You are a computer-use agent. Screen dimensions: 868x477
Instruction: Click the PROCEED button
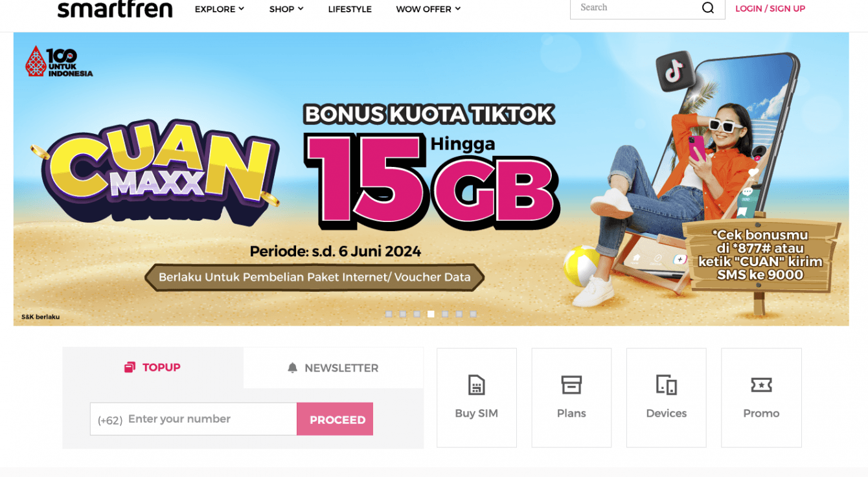(335, 419)
